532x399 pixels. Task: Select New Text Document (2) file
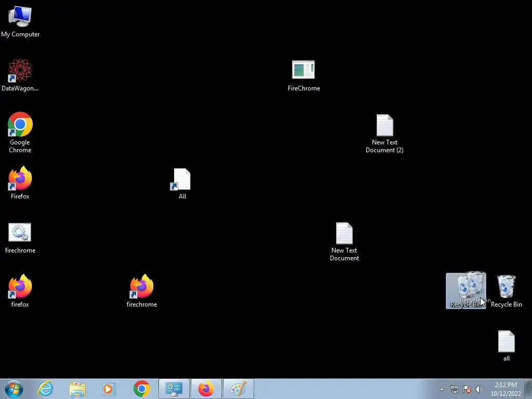click(384, 134)
